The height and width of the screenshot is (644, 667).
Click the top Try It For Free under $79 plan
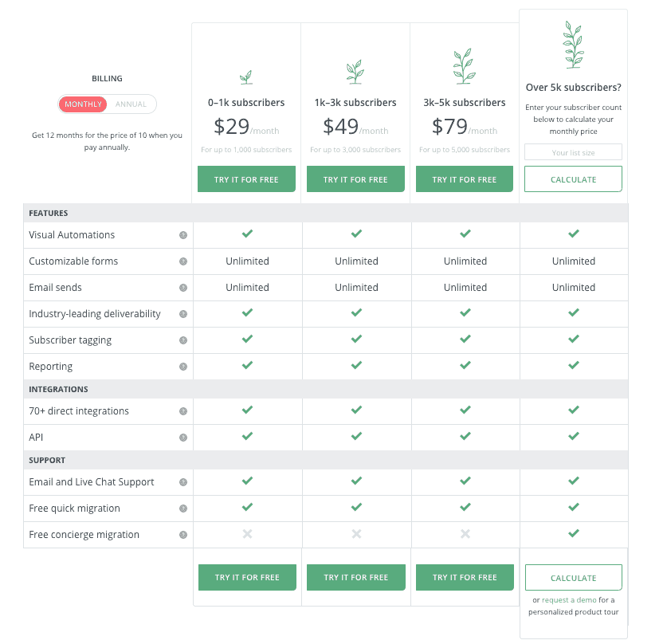(465, 179)
